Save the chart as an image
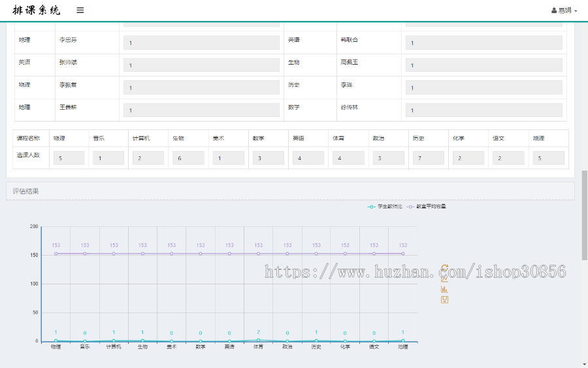588x368 pixels. tap(445, 299)
